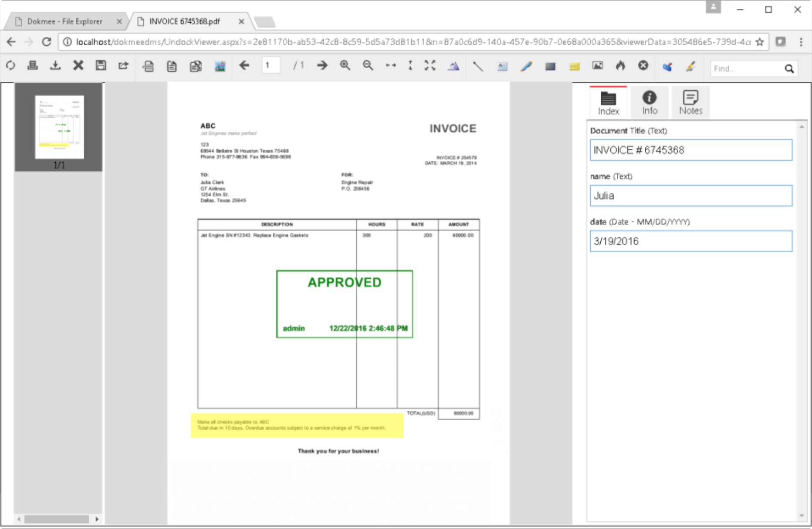Click the fit to width icon

[390, 66]
